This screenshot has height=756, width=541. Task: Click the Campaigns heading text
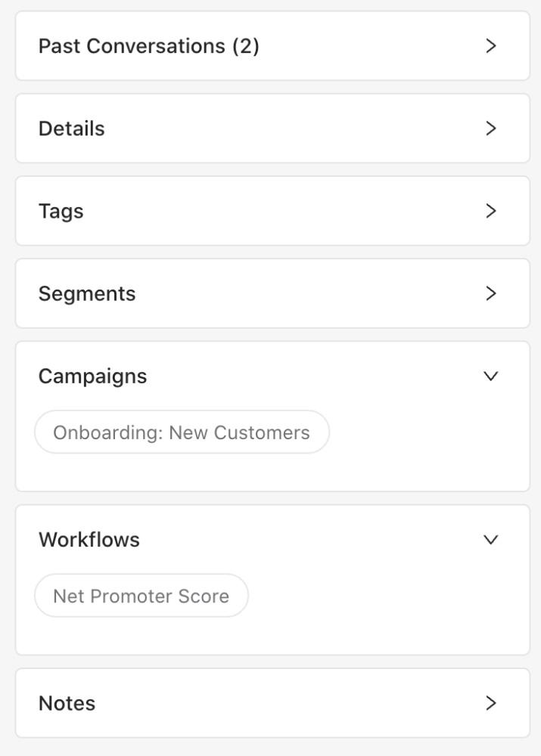pyautogui.click(x=92, y=376)
